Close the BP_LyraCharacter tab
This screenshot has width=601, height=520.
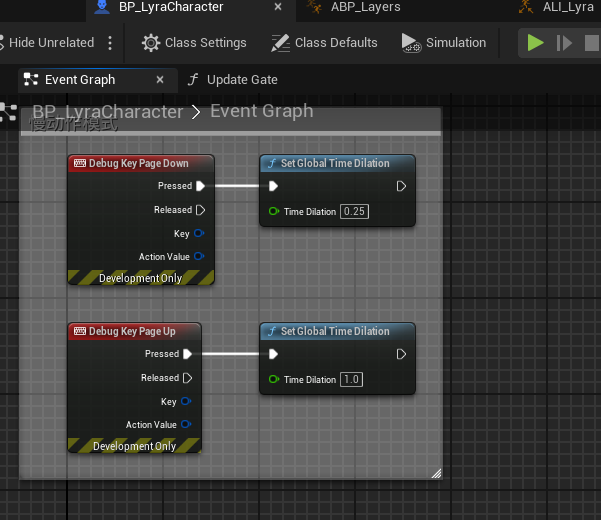[x=278, y=7]
